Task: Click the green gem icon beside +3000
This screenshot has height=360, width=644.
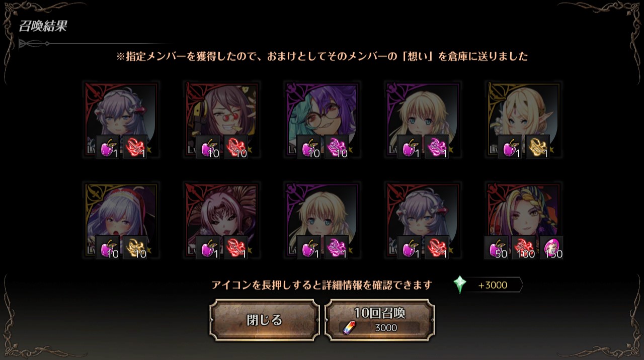Action: pos(460,285)
